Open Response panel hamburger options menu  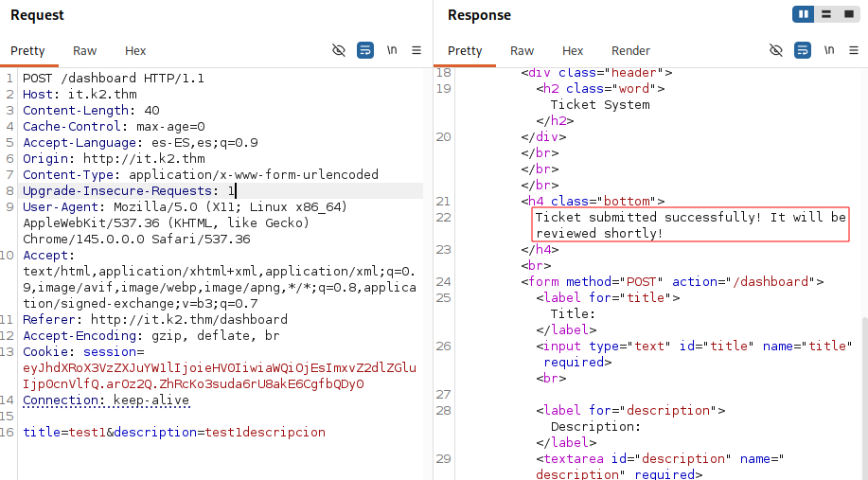point(854,50)
